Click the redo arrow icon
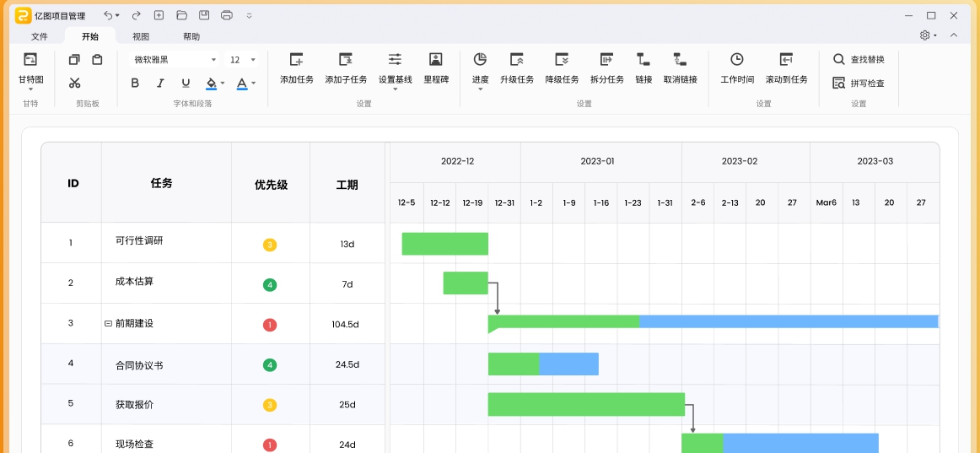The width and height of the screenshot is (980, 453). [x=137, y=15]
